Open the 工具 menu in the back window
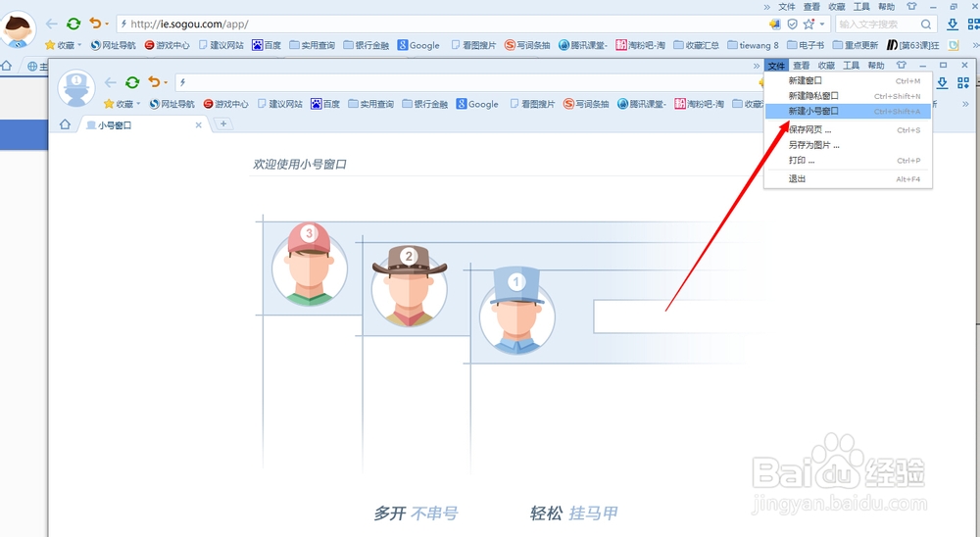980x537 pixels. tap(861, 7)
